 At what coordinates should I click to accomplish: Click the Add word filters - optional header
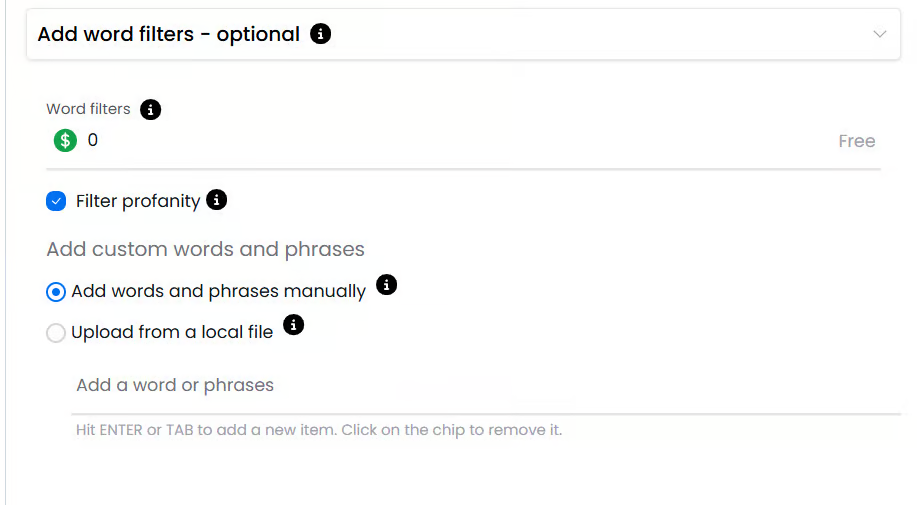coord(168,34)
